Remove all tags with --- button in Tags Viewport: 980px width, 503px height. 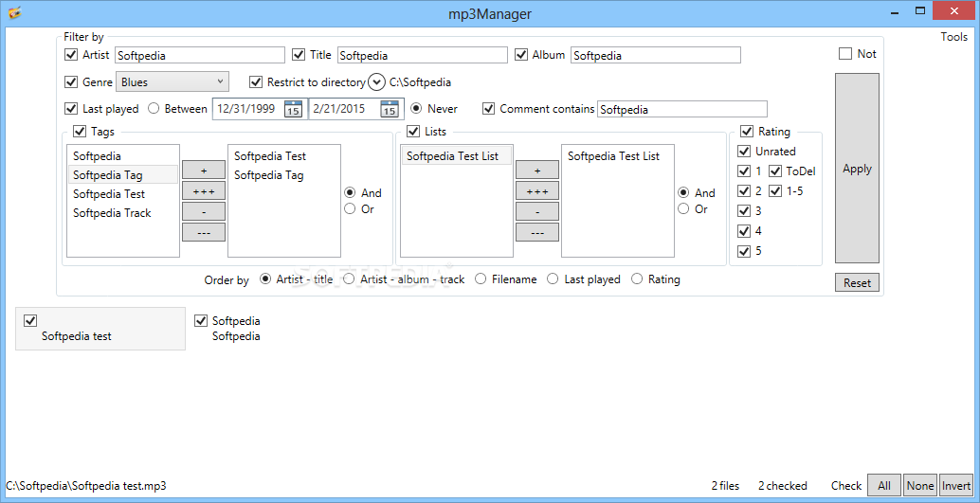coord(204,232)
